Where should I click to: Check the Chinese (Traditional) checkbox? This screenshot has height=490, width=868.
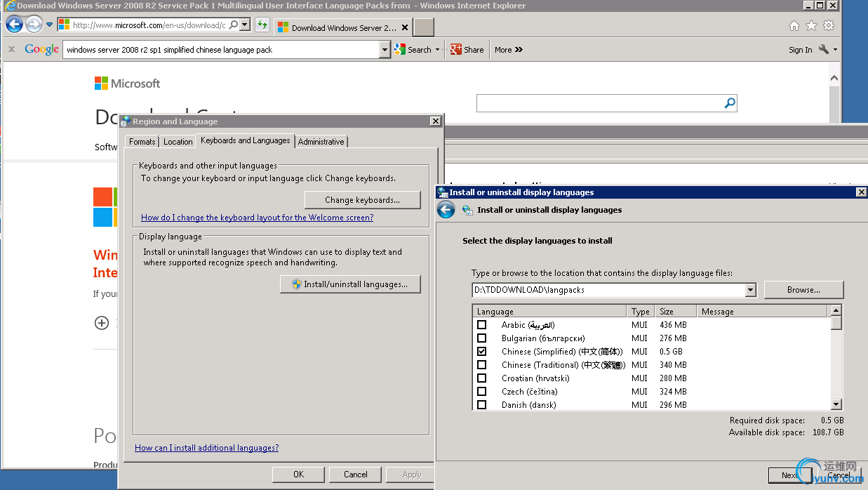481,365
